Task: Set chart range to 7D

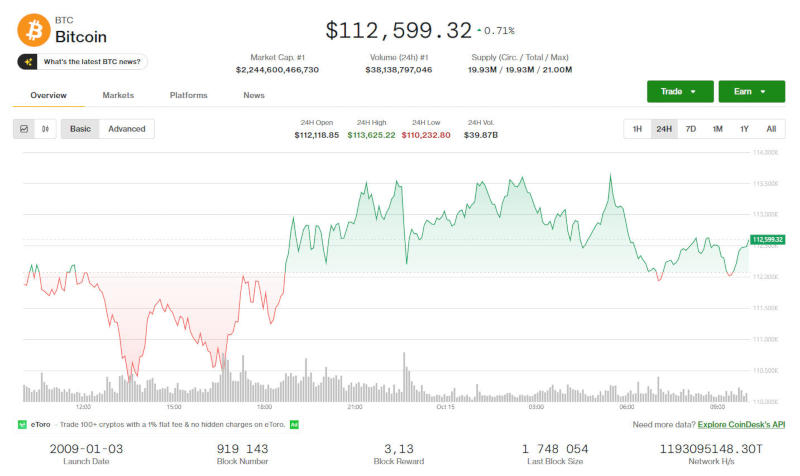Action: pos(690,129)
